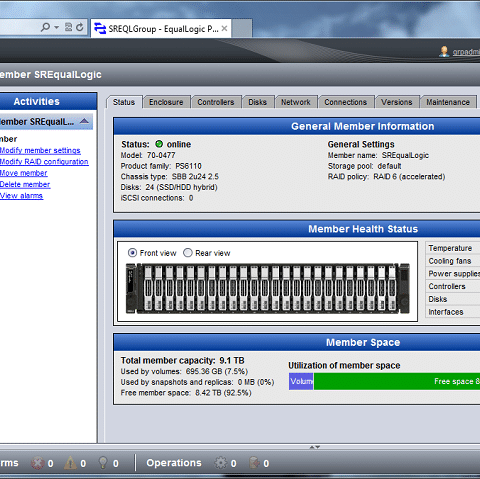Switch to the Connections tab
This screenshot has height=479, width=480.
[346, 102]
